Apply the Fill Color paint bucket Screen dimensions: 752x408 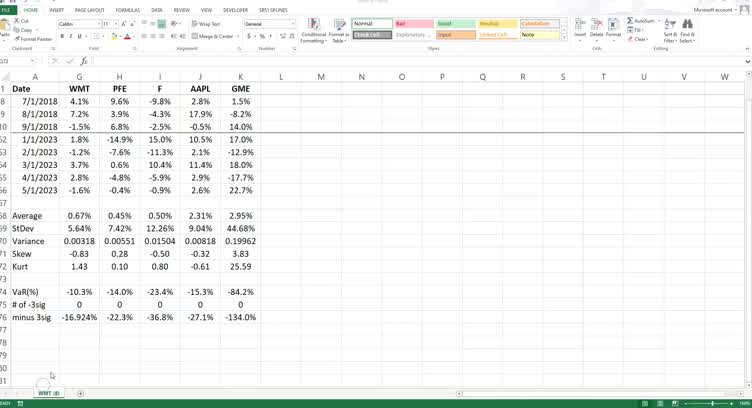coord(114,36)
